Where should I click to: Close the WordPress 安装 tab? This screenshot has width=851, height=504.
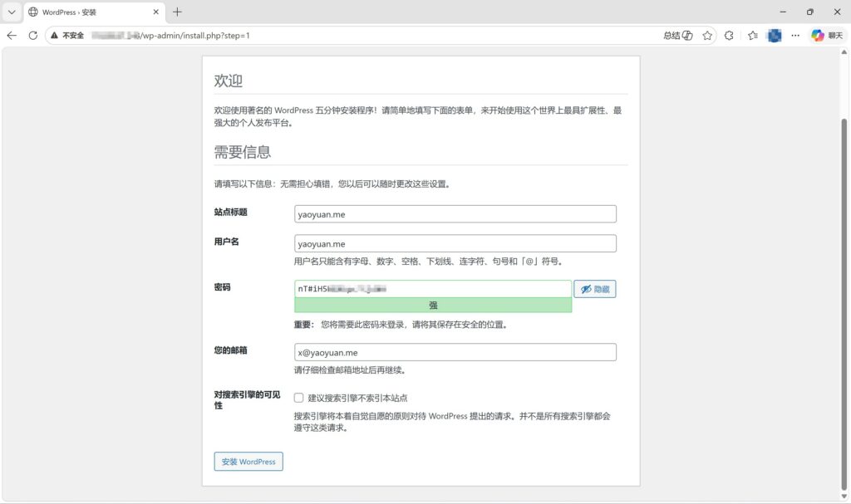(155, 12)
